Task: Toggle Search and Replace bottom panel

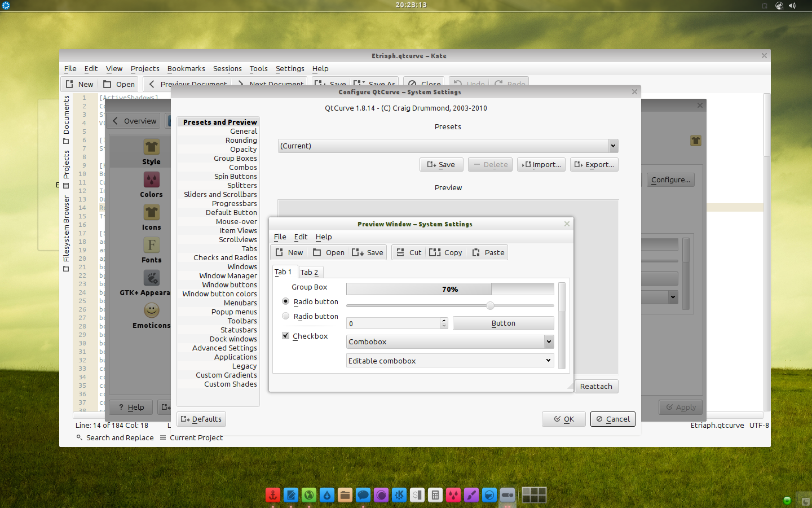Action: pos(115,437)
